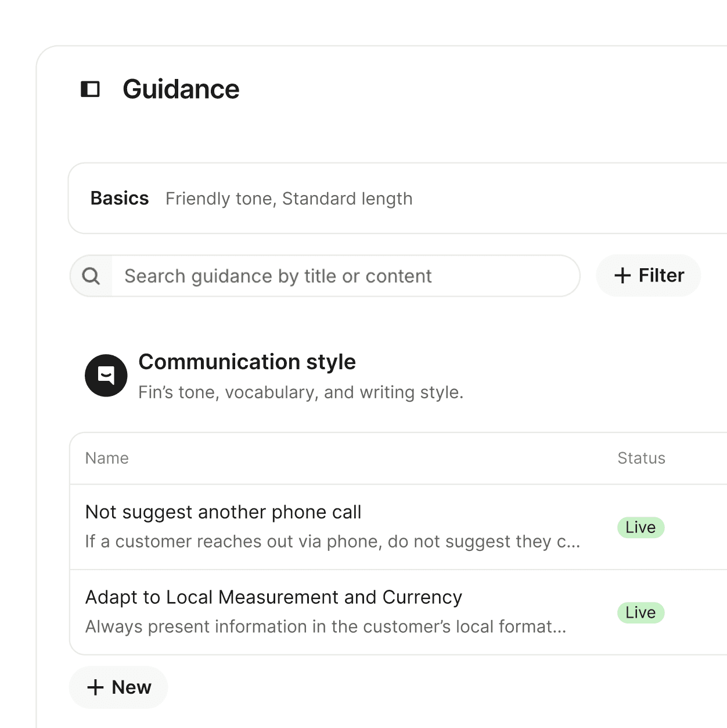Viewport: 727px width, 728px height.
Task: Click the Communication style section heading
Action: (247, 362)
